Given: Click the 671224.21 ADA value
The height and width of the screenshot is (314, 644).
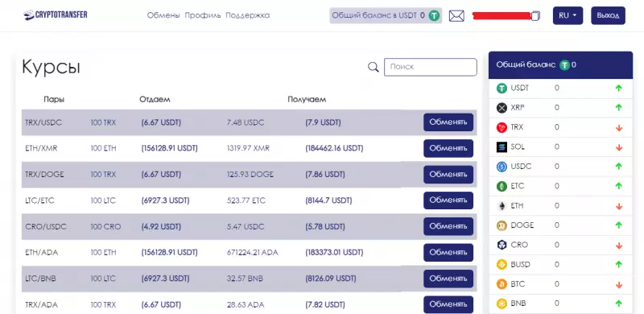Looking at the screenshot, I should click(252, 252).
